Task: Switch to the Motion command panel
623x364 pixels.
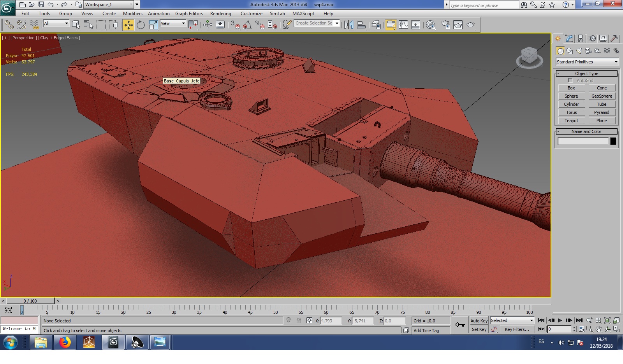Action: click(592, 38)
